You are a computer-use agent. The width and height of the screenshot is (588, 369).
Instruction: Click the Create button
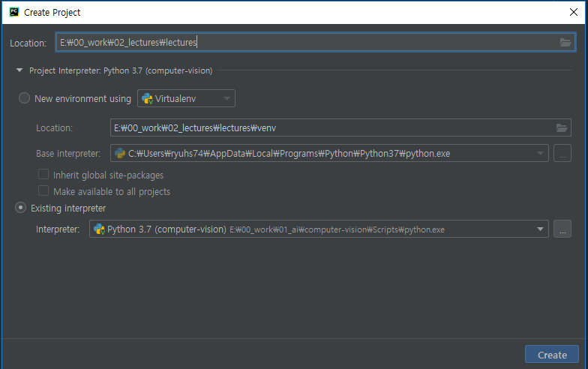tap(552, 354)
